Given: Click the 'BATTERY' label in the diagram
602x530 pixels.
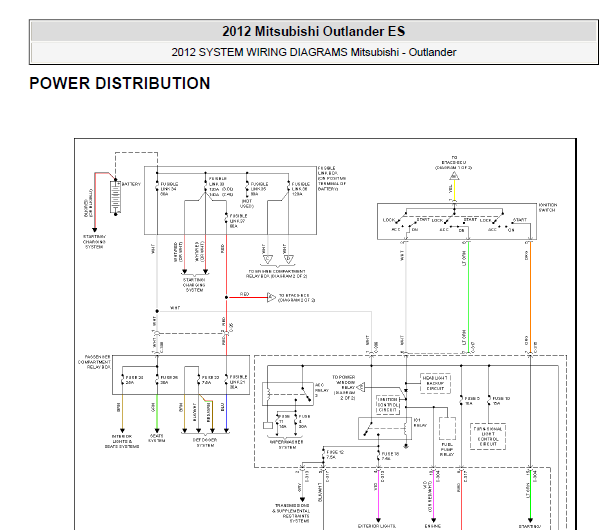Looking at the screenshot, I should coord(131,184).
